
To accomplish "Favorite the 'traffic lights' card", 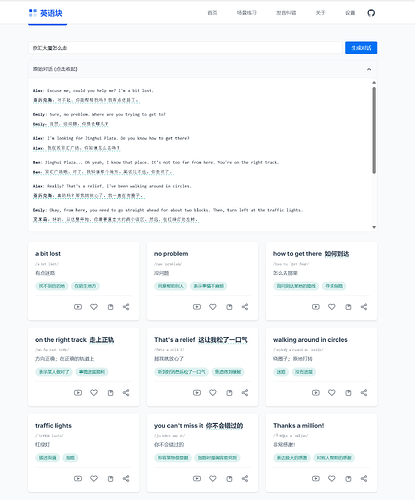I will tap(94, 479).
